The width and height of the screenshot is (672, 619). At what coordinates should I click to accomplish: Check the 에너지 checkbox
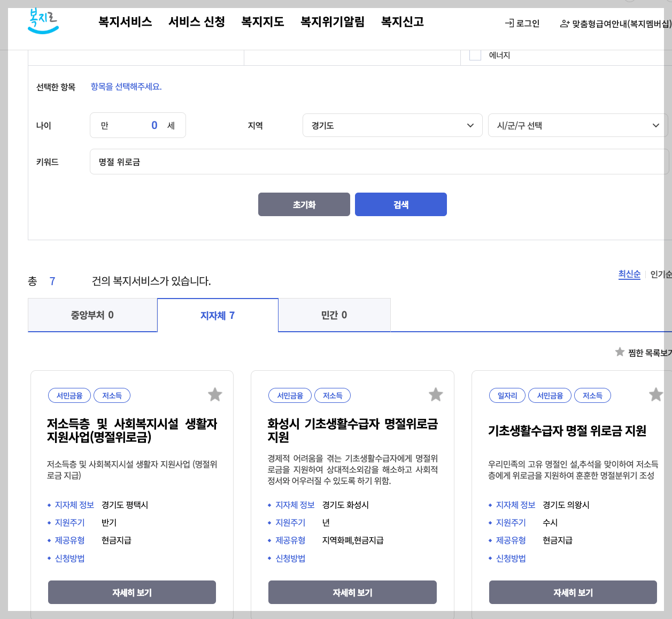(475, 55)
